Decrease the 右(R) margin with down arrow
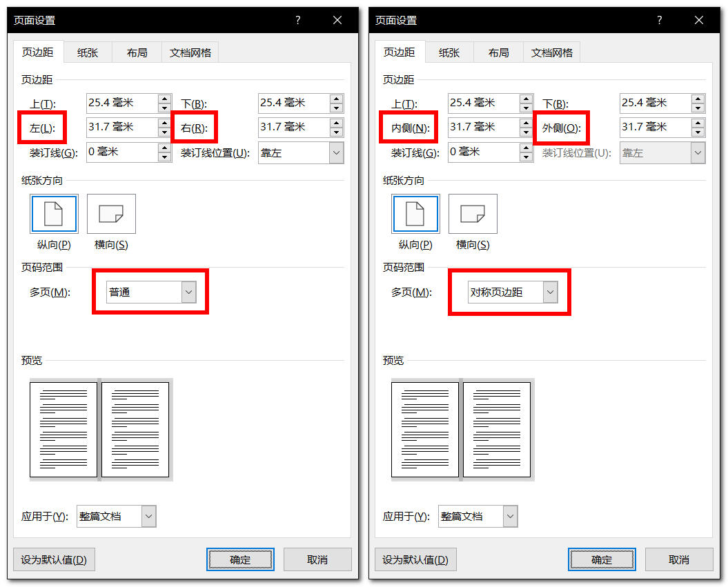The height and width of the screenshot is (587, 728). [x=336, y=132]
